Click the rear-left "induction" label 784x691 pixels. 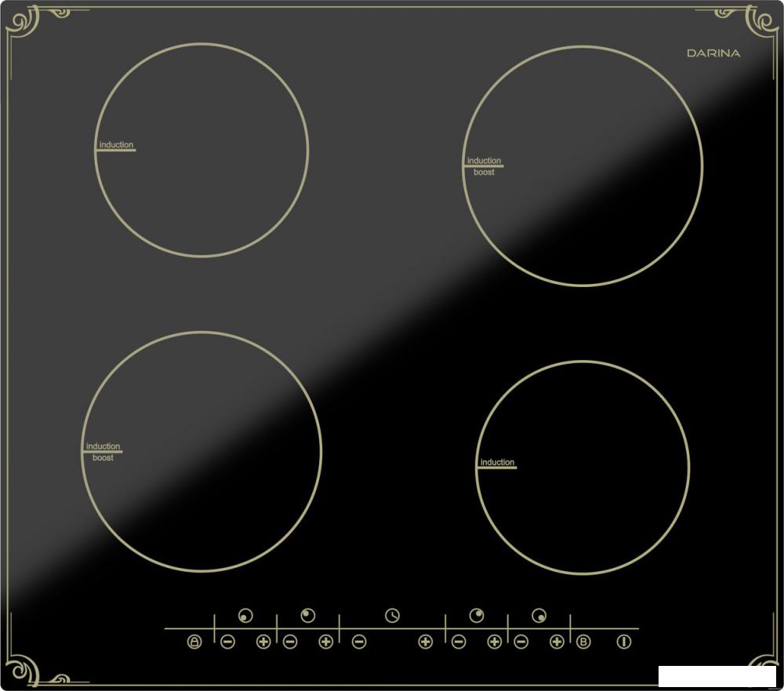pyautogui.click(x=116, y=144)
